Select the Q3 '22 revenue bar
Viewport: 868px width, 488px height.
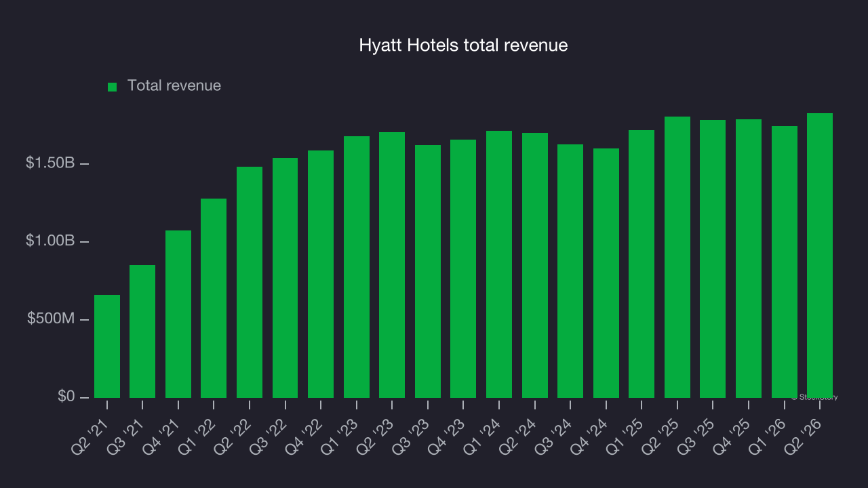click(285, 278)
